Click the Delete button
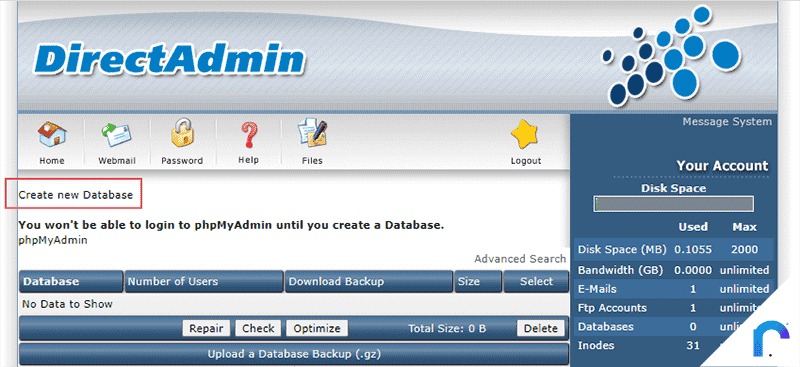800x367 pixels. click(541, 328)
